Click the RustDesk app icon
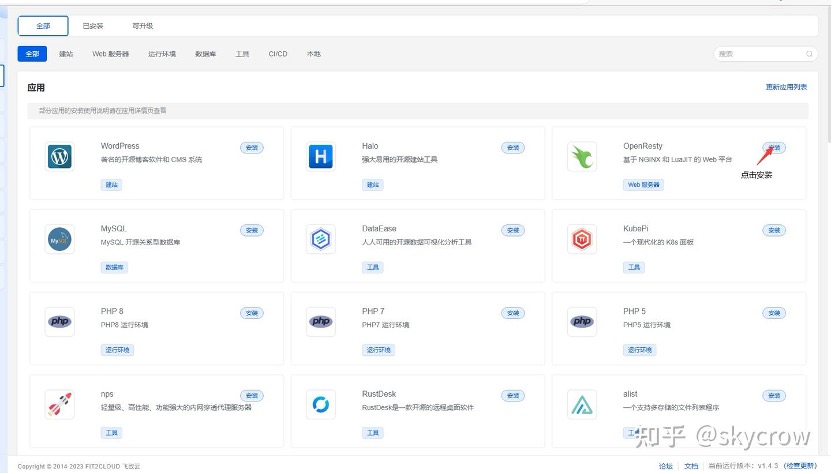 tap(320, 404)
